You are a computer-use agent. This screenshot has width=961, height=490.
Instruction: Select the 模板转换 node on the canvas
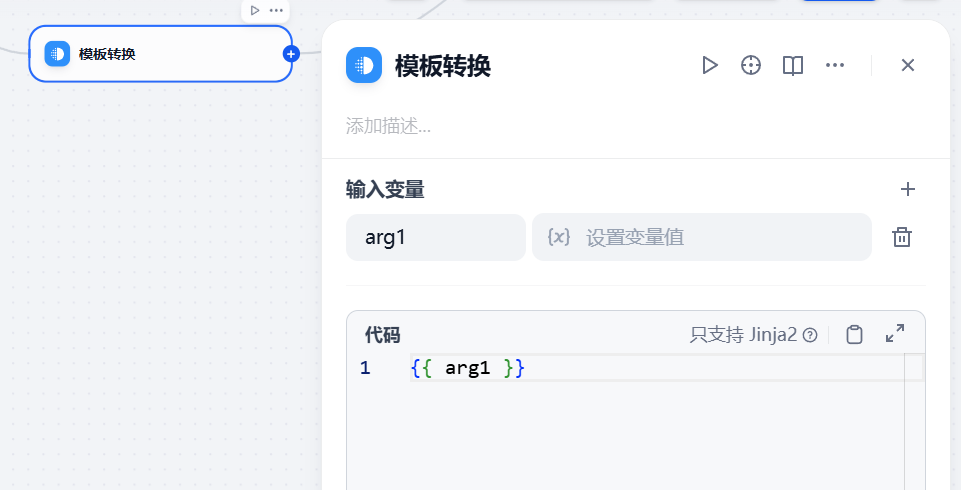click(161, 54)
